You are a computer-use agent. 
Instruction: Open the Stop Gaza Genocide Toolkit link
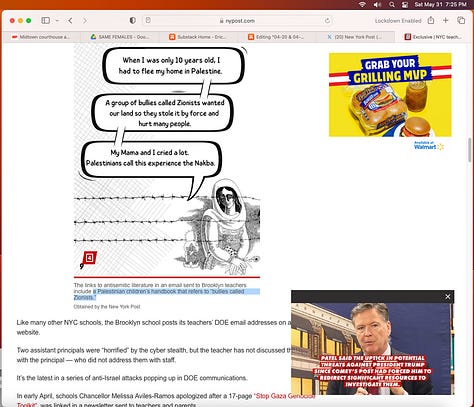coord(284,396)
